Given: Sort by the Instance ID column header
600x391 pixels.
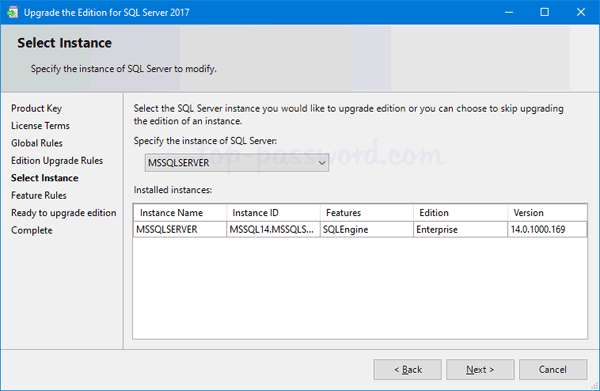Looking at the screenshot, I should [x=273, y=212].
